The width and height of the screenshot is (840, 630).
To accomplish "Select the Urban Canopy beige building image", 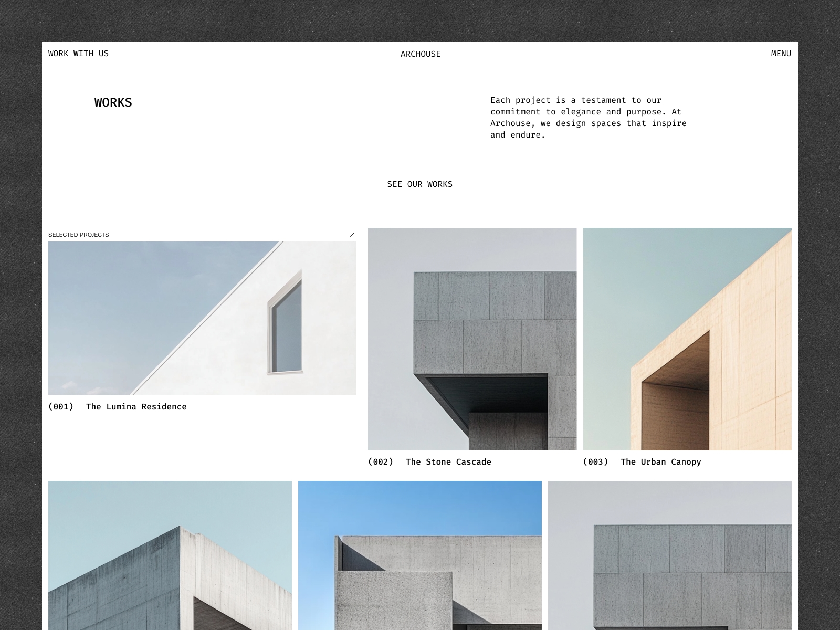I will pos(687,340).
